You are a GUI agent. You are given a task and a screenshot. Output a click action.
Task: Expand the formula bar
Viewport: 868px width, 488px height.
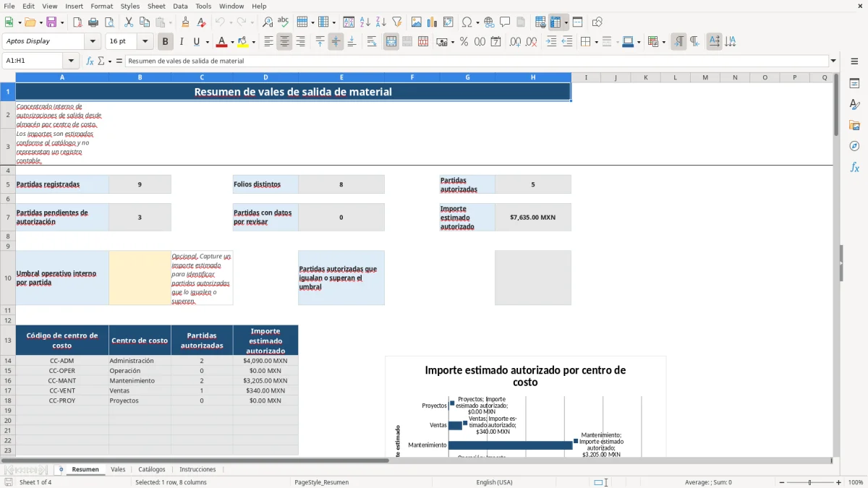[x=834, y=61]
